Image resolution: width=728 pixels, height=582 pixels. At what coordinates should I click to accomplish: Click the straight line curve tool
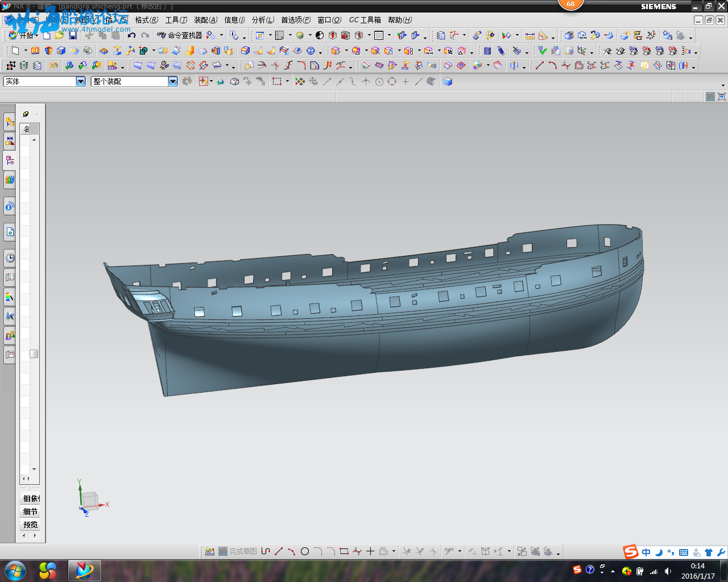pyautogui.click(x=540, y=65)
